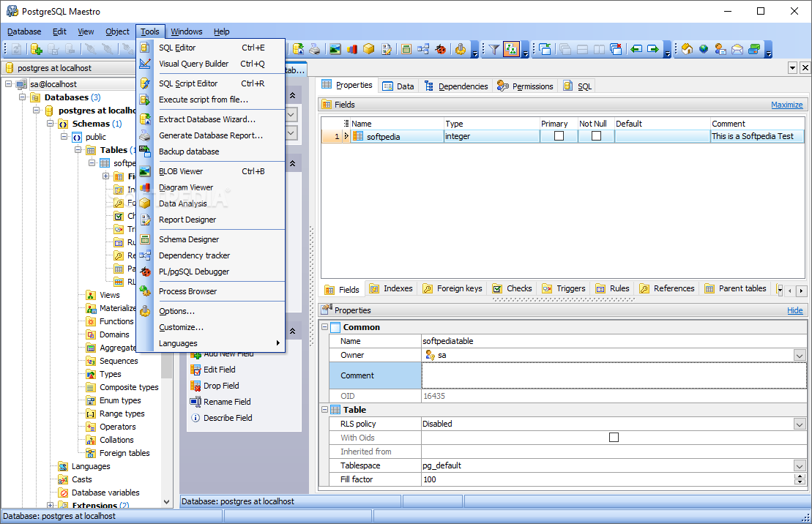Collapse the Databases tree node
Screen dimensions: 812x524
(22, 97)
